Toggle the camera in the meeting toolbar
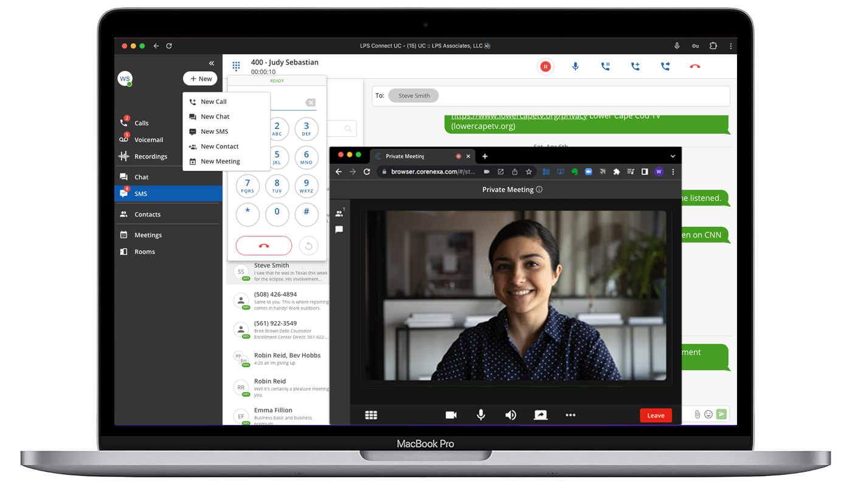855x504 pixels. (x=451, y=415)
